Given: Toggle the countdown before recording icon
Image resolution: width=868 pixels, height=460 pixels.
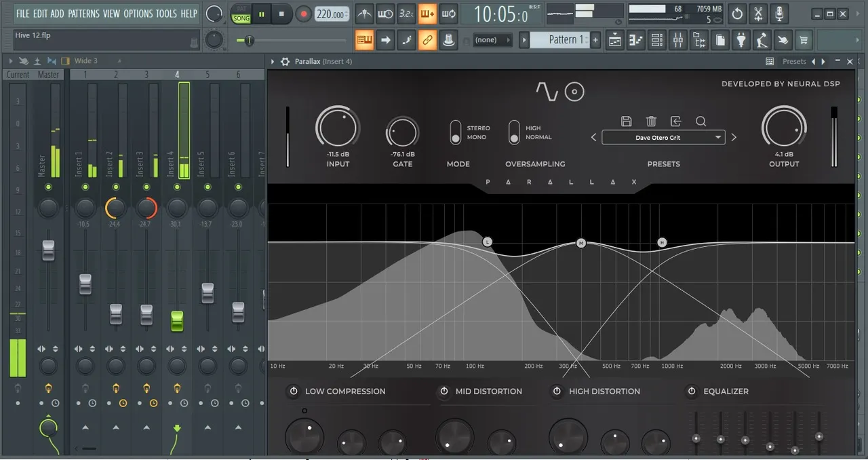Looking at the screenshot, I should tap(406, 14).
